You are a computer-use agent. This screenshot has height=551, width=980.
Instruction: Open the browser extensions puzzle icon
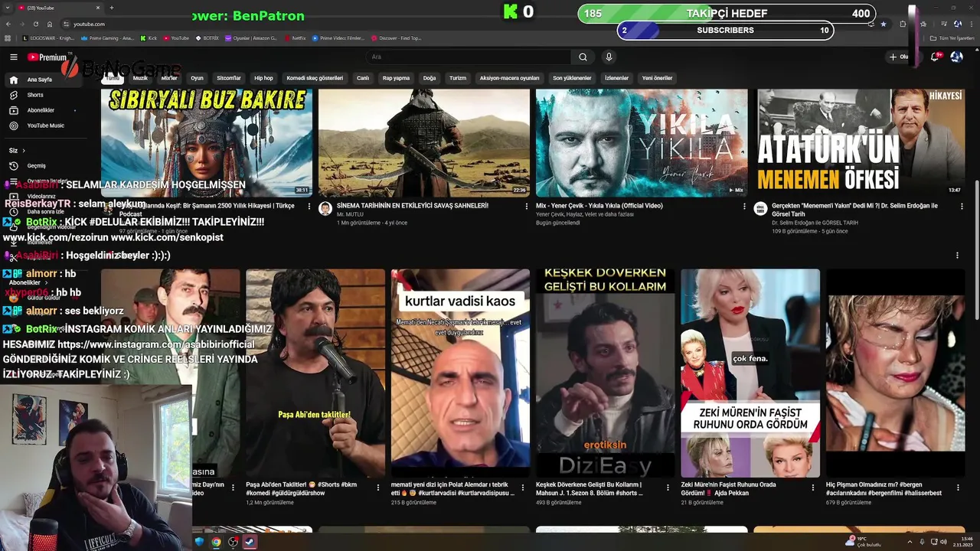903,24
